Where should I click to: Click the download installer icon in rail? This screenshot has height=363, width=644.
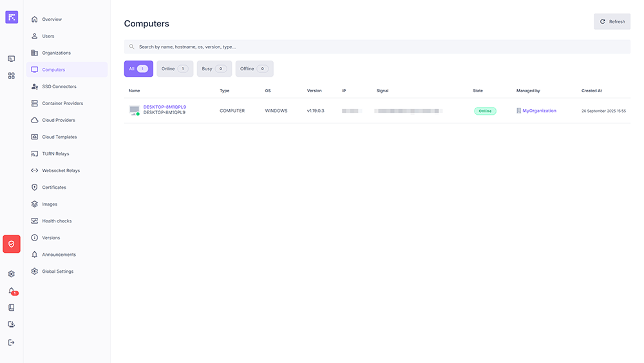tap(12, 324)
